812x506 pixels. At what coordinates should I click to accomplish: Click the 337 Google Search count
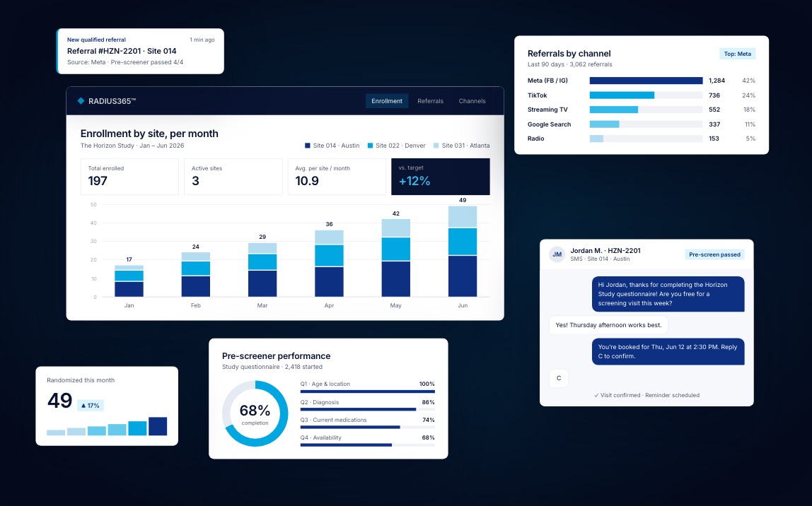714,124
